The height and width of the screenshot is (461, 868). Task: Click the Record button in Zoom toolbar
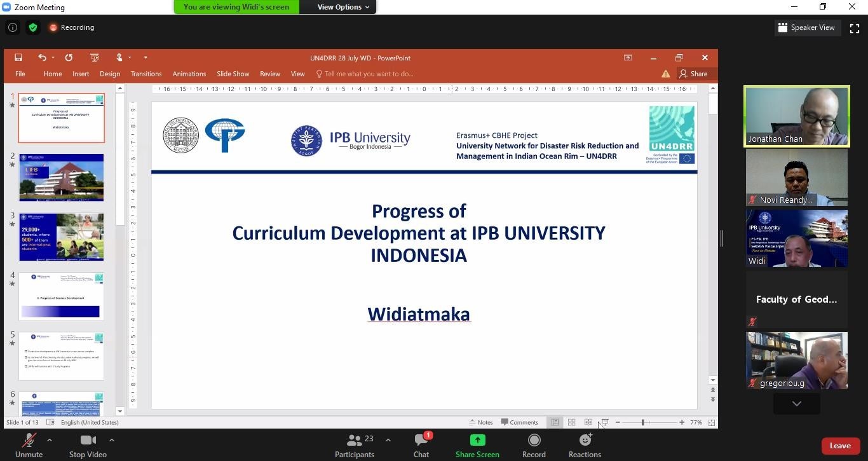(534, 445)
